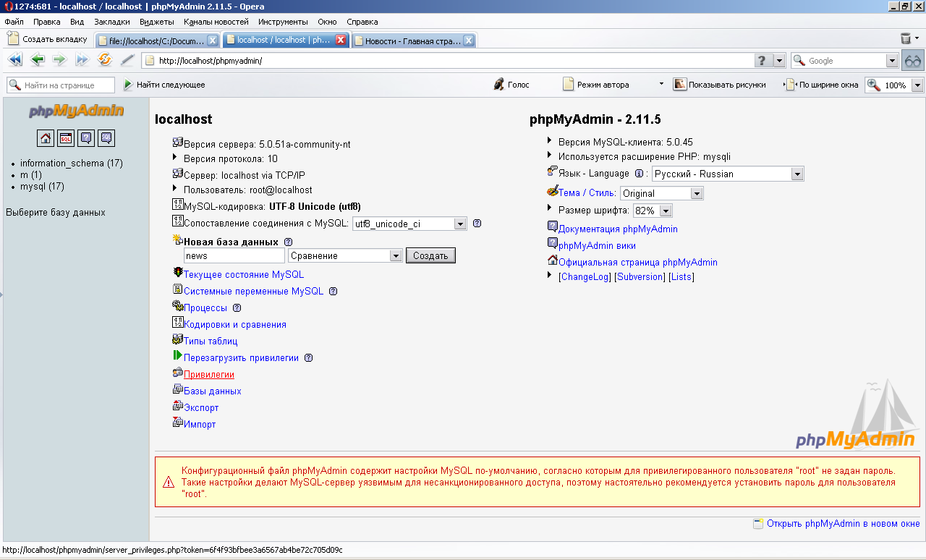Click the Голос voice toolbar button
This screenshot has height=560, width=926.
(511, 85)
